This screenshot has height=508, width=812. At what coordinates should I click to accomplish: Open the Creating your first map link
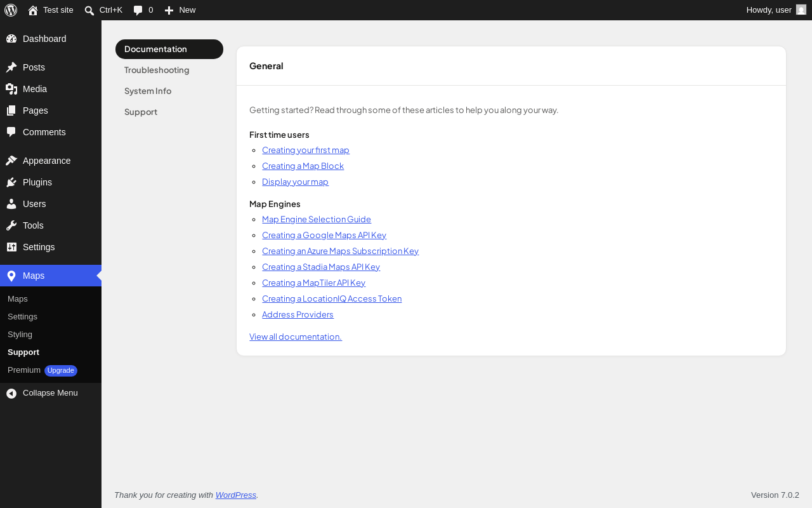click(x=306, y=150)
